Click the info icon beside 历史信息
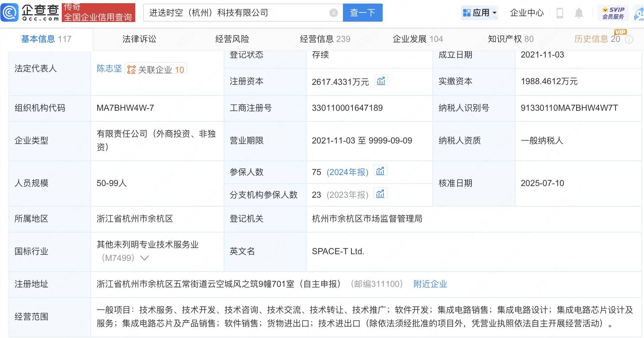This screenshot has width=644, height=338. tap(629, 39)
